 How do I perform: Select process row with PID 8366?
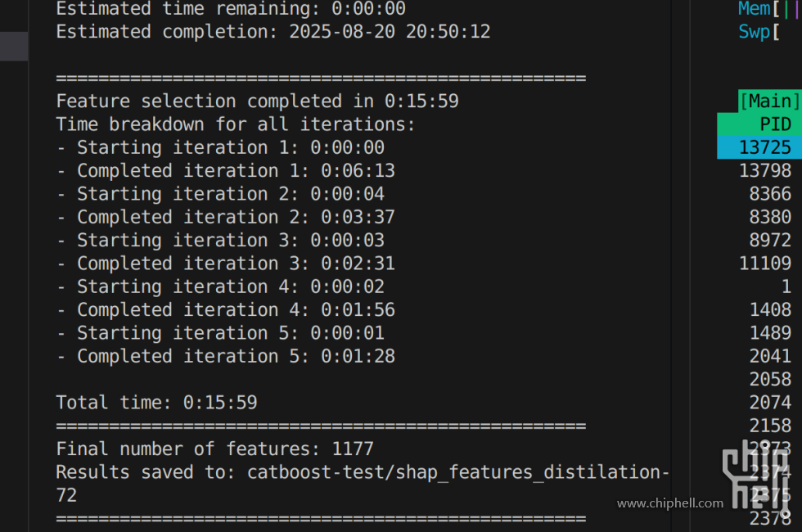pos(770,194)
